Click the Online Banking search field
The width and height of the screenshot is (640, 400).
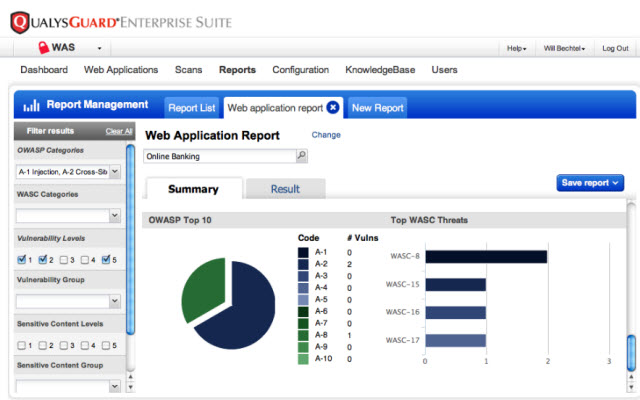coord(220,156)
